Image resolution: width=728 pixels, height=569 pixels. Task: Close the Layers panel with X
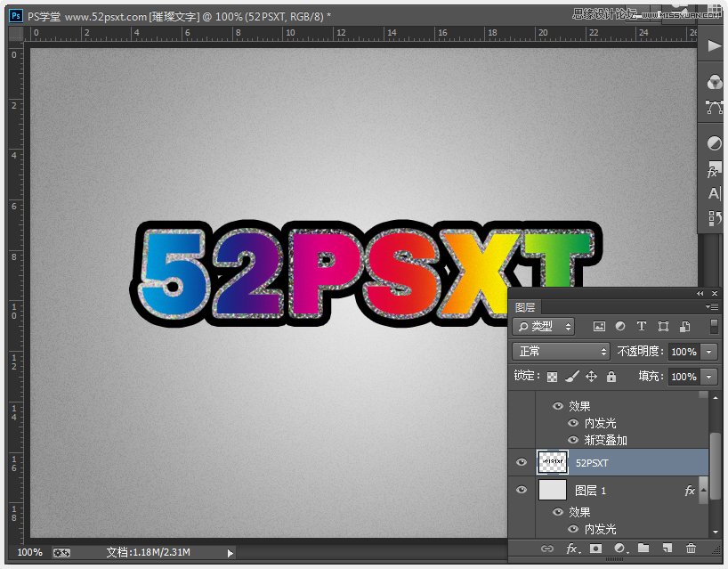(715, 294)
